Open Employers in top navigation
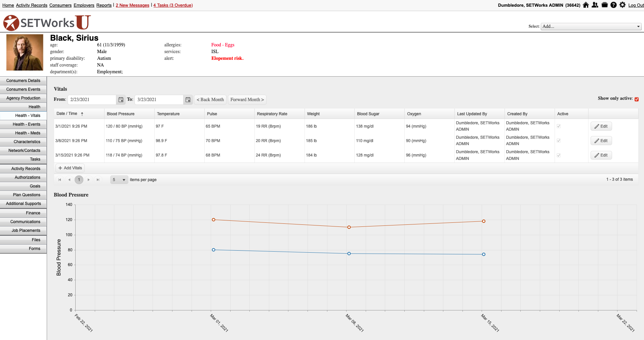The image size is (644, 340). coord(84,5)
